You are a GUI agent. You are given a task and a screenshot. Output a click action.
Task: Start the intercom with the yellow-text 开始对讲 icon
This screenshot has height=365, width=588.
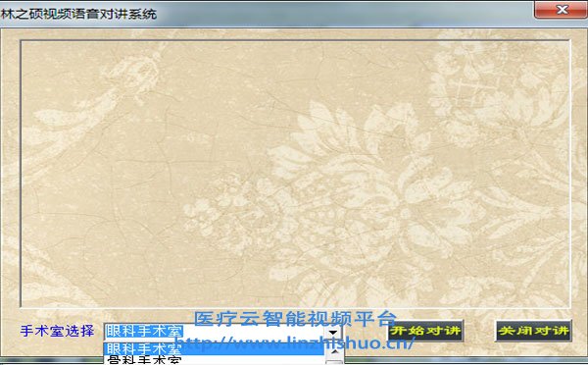click(425, 331)
